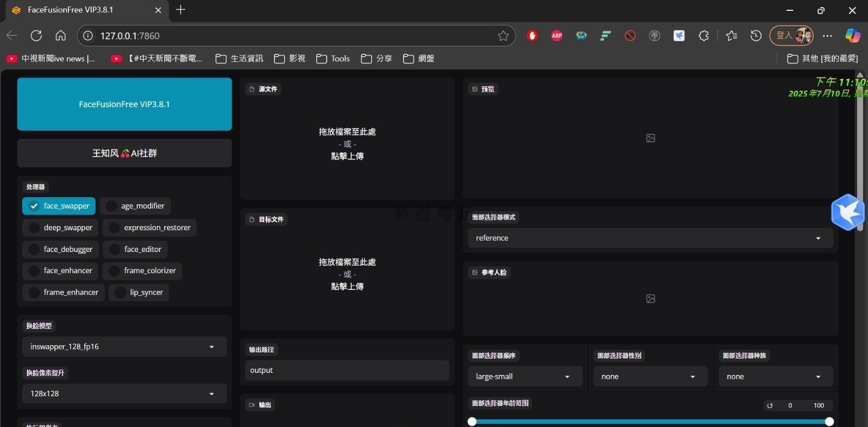This screenshot has height=427, width=868.
Task: Open the browser extensions puzzle icon
Action: click(x=704, y=36)
